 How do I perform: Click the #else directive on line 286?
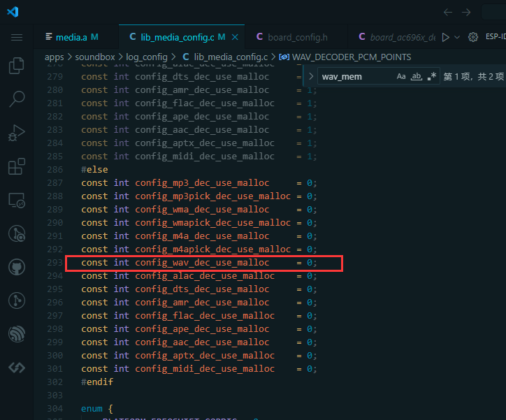coord(94,170)
